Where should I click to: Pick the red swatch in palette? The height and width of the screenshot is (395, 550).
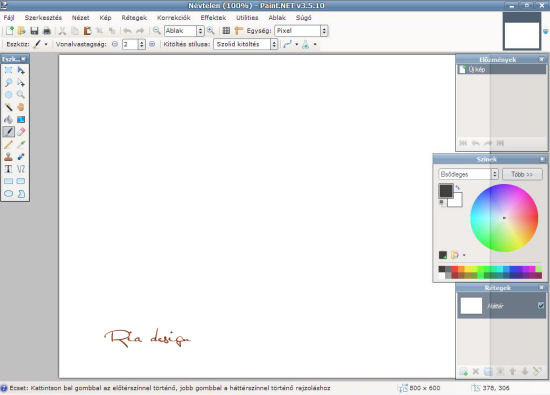click(x=455, y=269)
